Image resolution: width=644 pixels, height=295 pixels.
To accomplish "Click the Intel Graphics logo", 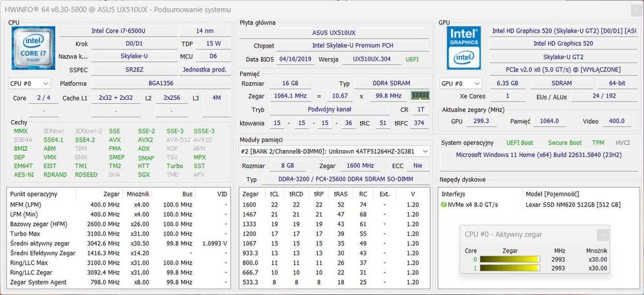I will pyautogui.click(x=464, y=47).
